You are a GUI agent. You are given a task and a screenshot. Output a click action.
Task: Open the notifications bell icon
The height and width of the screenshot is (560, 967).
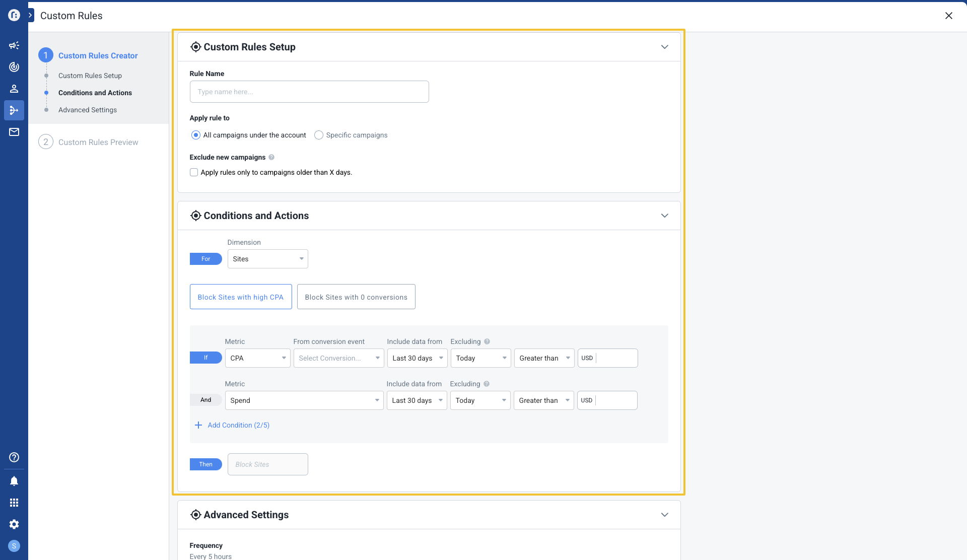14,481
